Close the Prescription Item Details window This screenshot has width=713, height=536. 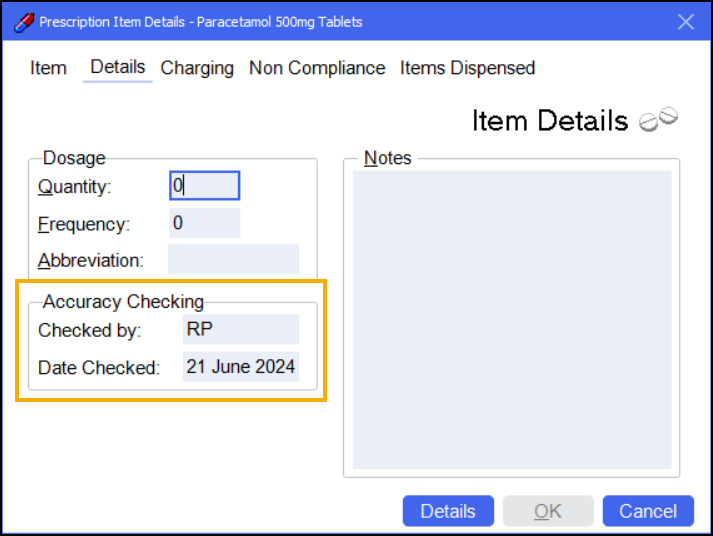[685, 22]
